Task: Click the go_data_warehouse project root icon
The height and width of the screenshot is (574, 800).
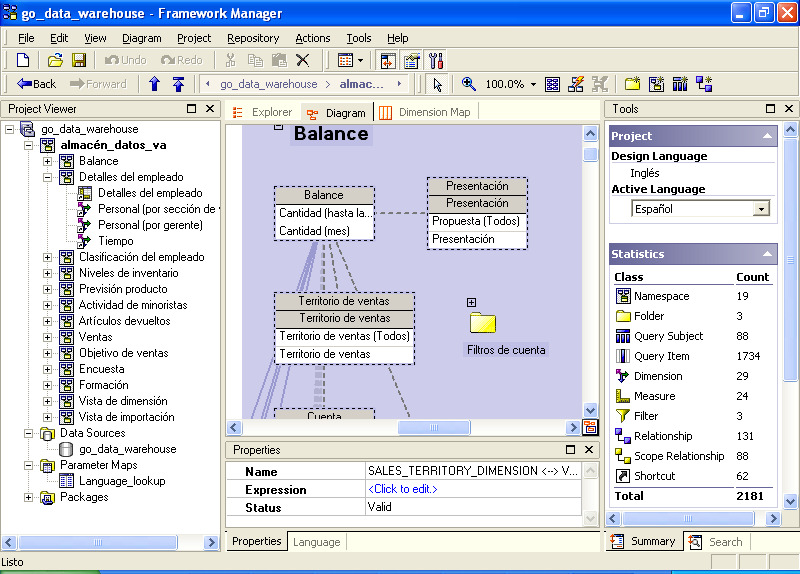Action: (x=28, y=129)
